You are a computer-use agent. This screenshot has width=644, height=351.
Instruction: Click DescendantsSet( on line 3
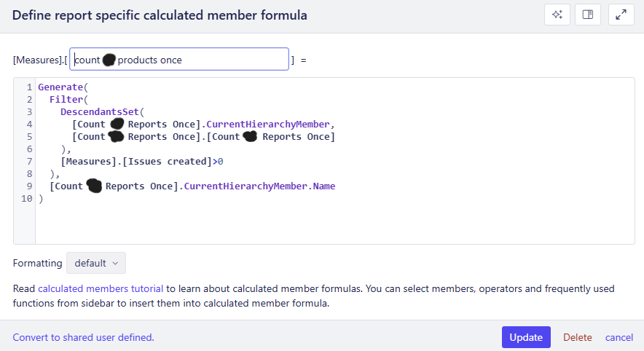tap(102, 111)
